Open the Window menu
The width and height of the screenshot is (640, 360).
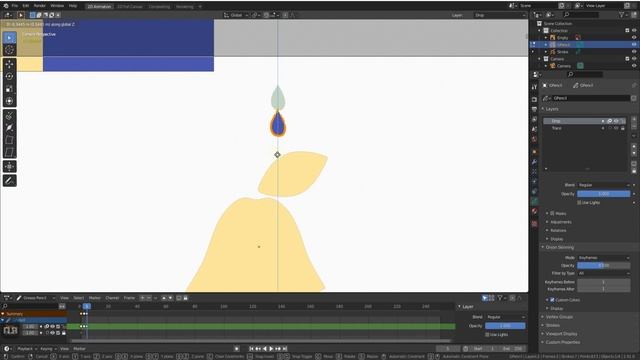57,6
